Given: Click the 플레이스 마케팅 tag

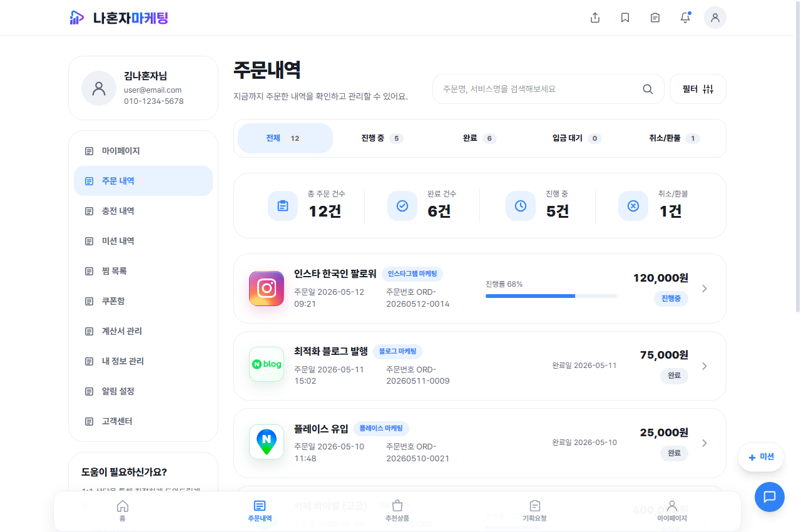Looking at the screenshot, I should tap(381, 429).
